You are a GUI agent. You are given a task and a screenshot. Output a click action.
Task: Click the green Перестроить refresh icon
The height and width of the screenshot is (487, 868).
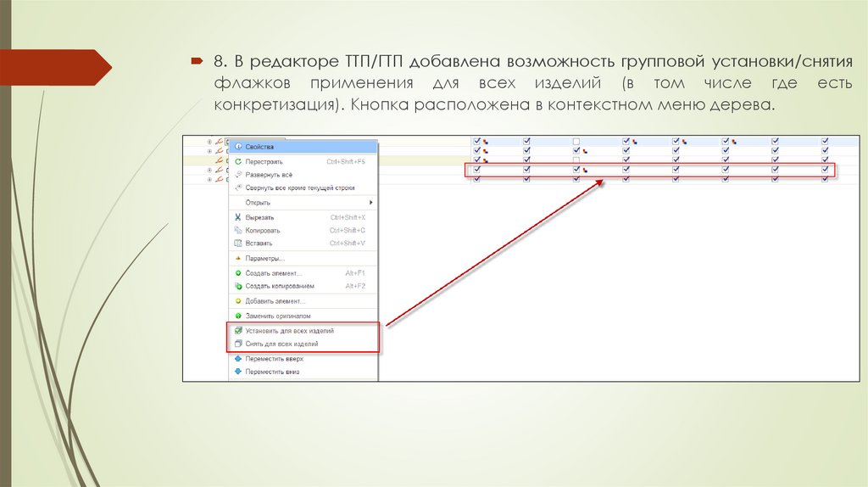coord(238,160)
